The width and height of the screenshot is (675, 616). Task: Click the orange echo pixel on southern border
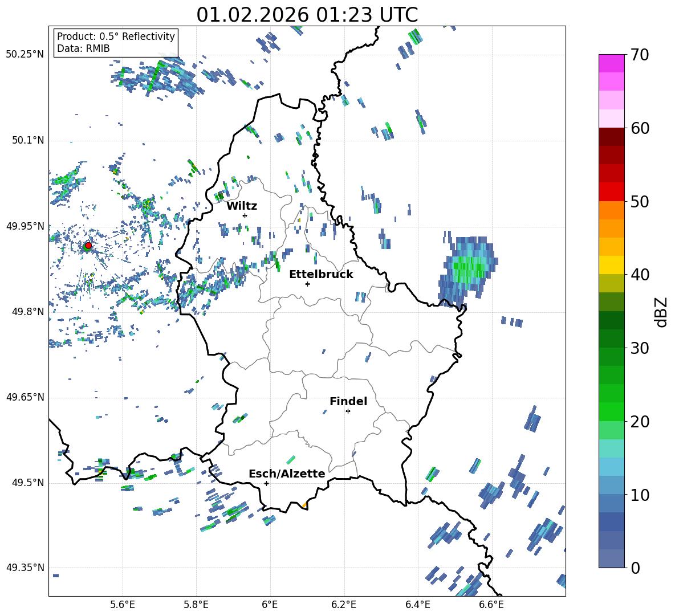[304, 505]
